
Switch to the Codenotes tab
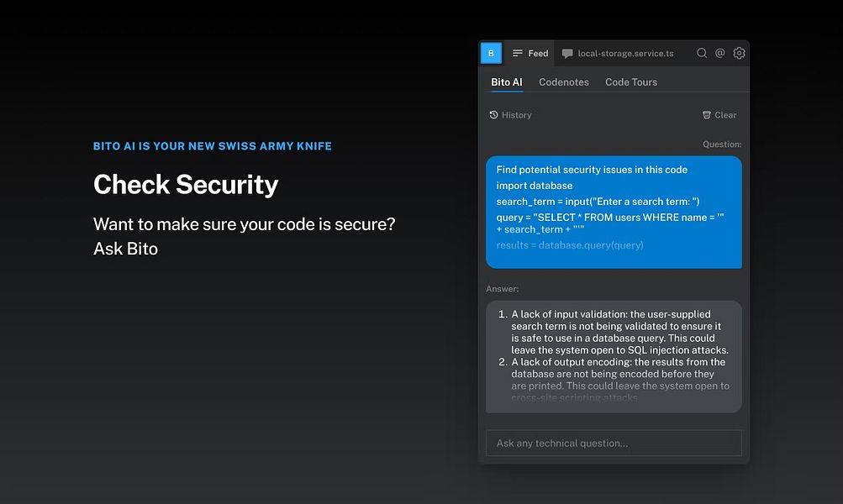coord(564,82)
